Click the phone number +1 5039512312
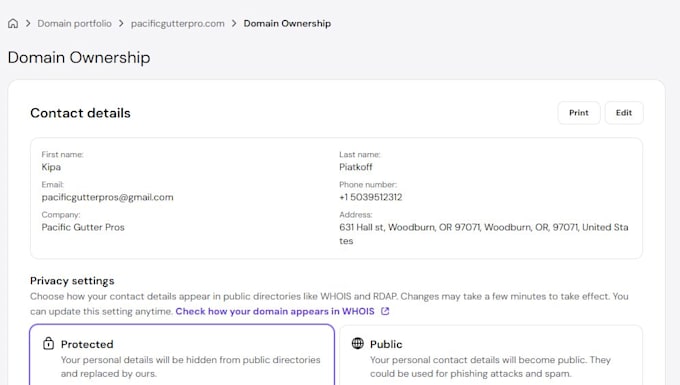 click(371, 197)
